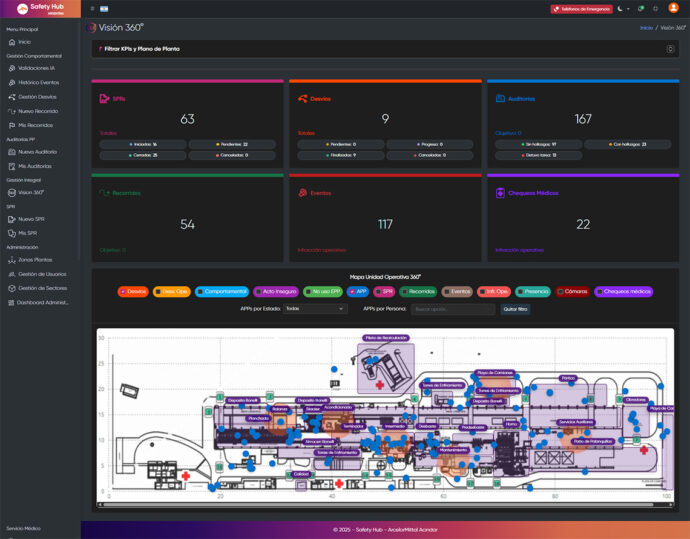Click the user avatar icon
Viewport: 690px width, 539px height.
[673, 8]
